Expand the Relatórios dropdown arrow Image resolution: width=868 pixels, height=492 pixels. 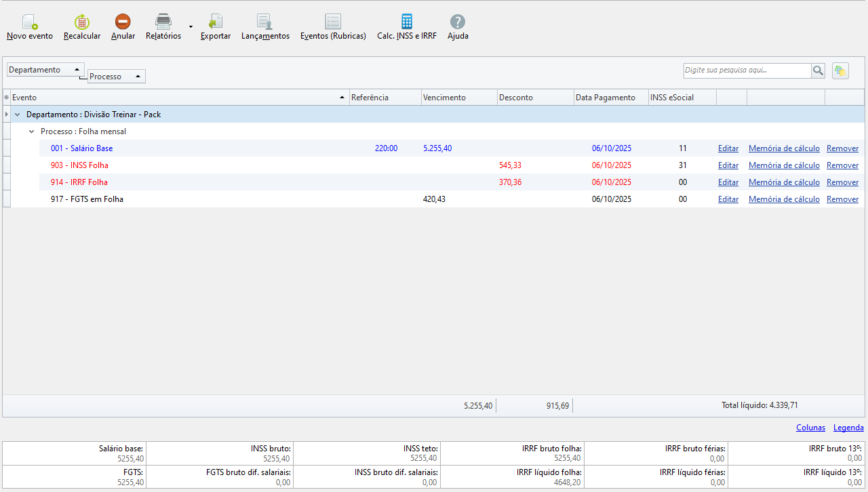point(191,27)
